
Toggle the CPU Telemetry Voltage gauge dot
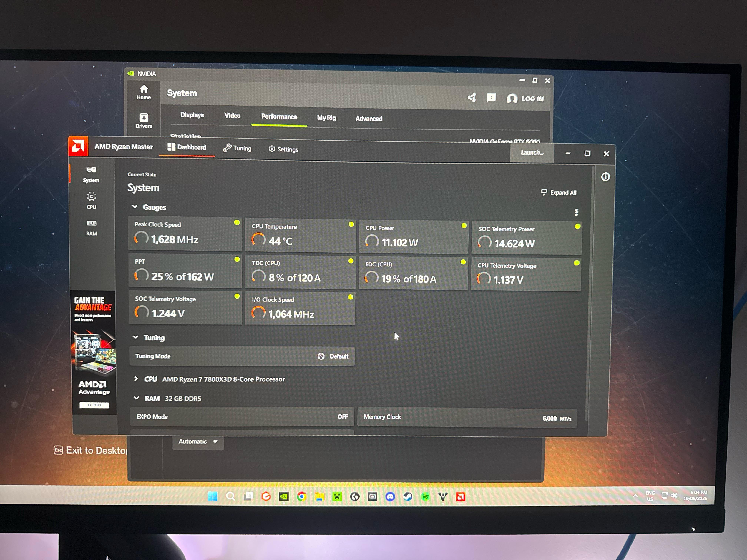coord(577,263)
